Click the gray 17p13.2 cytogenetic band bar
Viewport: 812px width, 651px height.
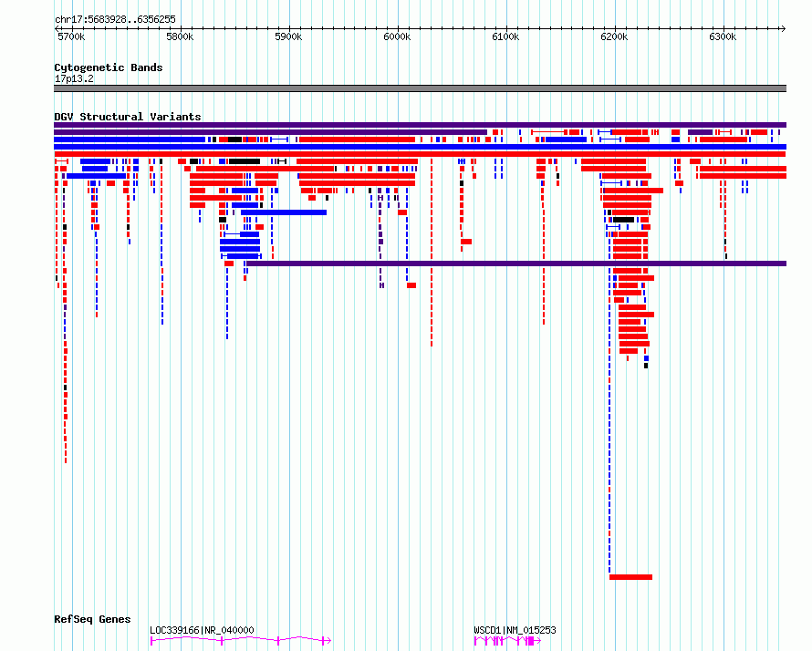click(x=420, y=88)
